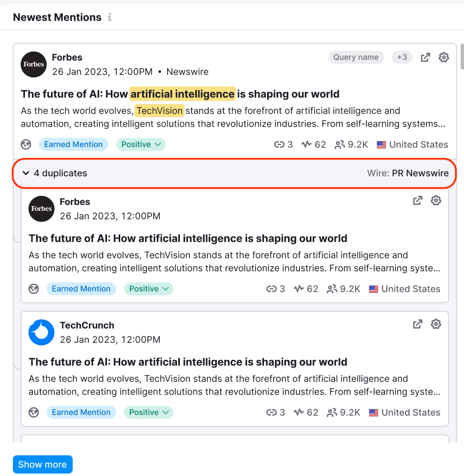Click the TechCrunch logo avatar
The width and height of the screenshot is (464, 476).
[x=42, y=332]
